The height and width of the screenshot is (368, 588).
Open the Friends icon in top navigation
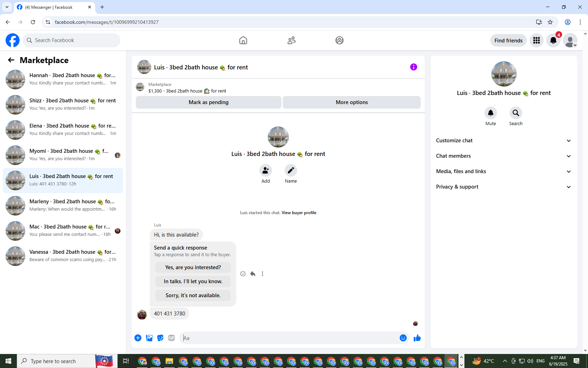(x=292, y=40)
